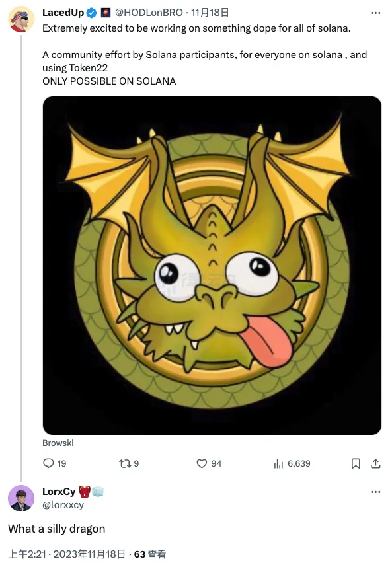Expand the dragon image to full view
Screen dimensions: 392x567
(x=212, y=263)
